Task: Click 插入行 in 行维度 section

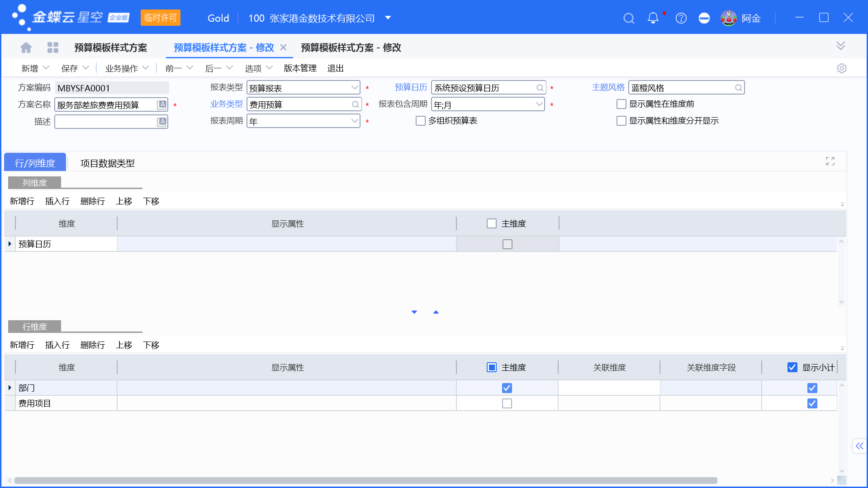Action: tap(57, 345)
